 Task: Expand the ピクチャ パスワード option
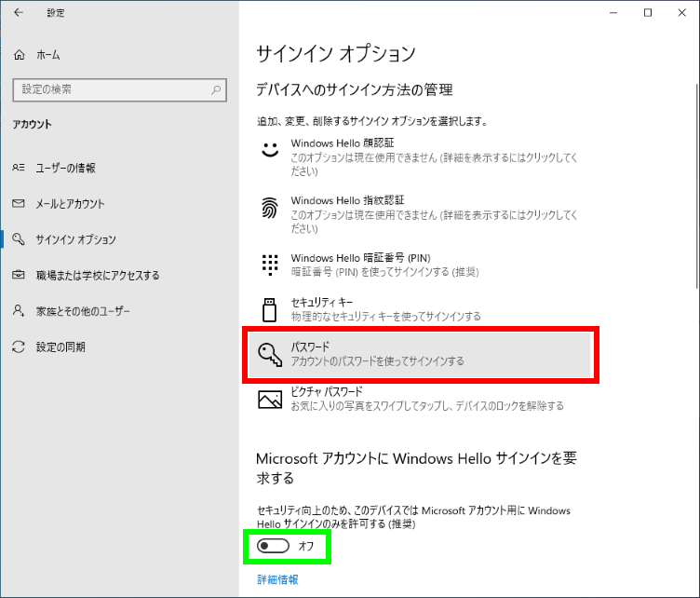(x=420, y=399)
